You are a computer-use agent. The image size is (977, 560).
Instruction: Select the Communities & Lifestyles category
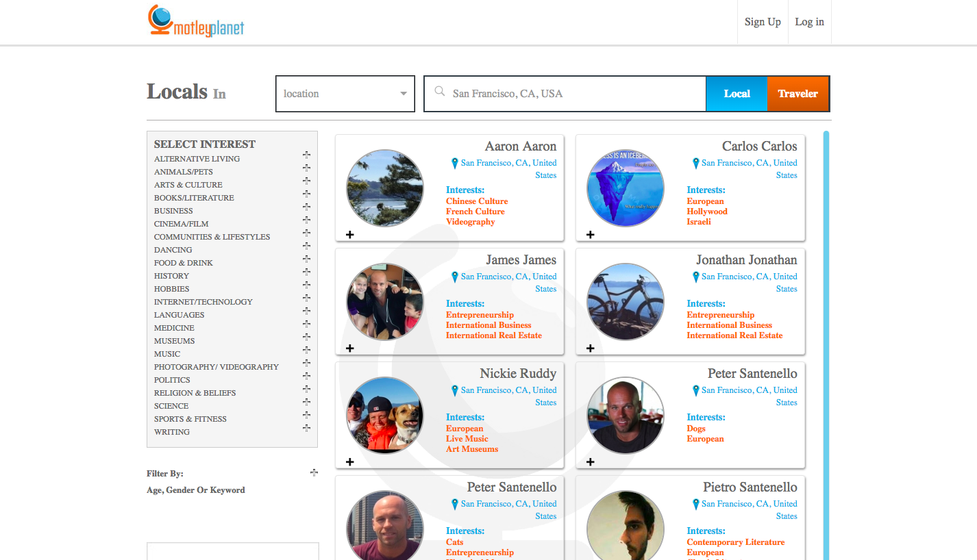click(212, 237)
